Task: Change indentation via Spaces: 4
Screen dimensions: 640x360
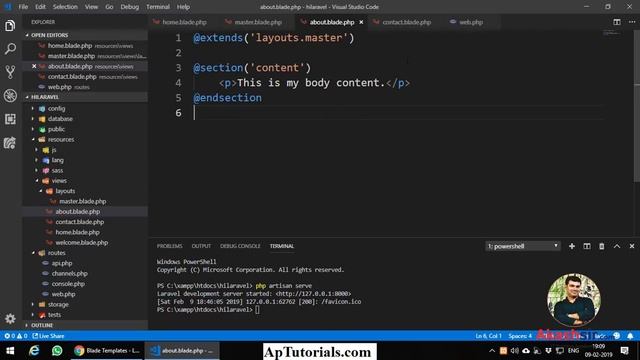Action: (520, 336)
